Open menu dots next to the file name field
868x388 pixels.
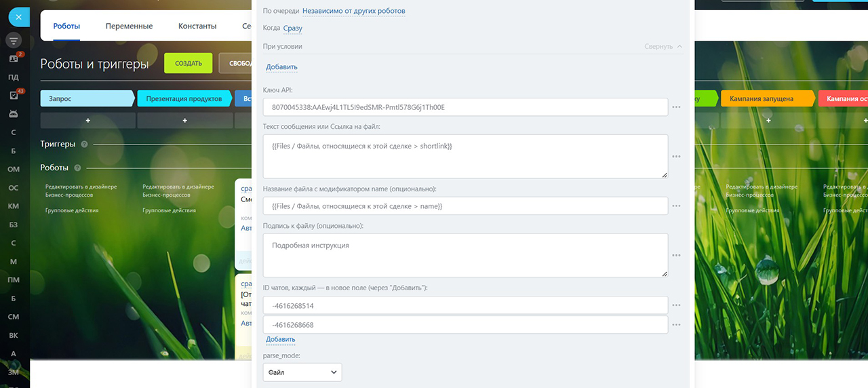(676, 206)
